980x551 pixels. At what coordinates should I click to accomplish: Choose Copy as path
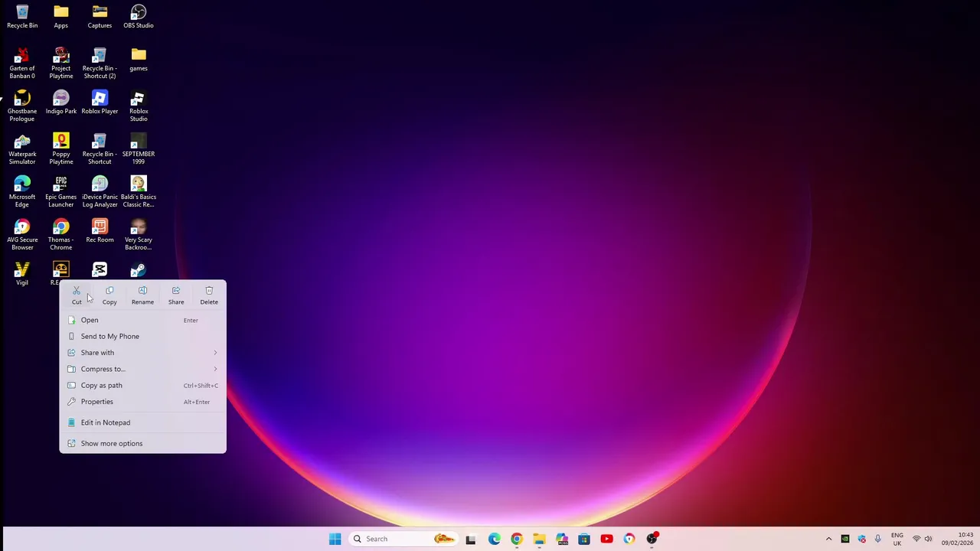point(142,385)
